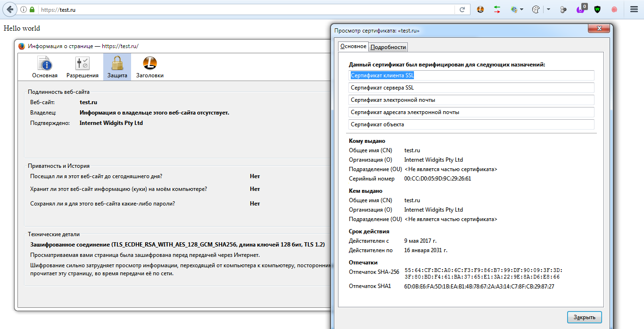Click the browser back arrow button
The height and width of the screenshot is (329, 644).
tap(10, 9)
